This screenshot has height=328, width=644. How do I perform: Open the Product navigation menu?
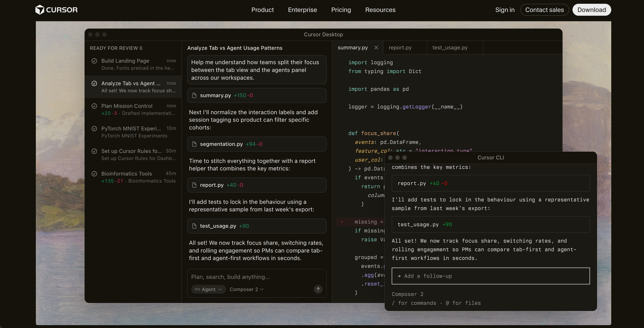262,10
